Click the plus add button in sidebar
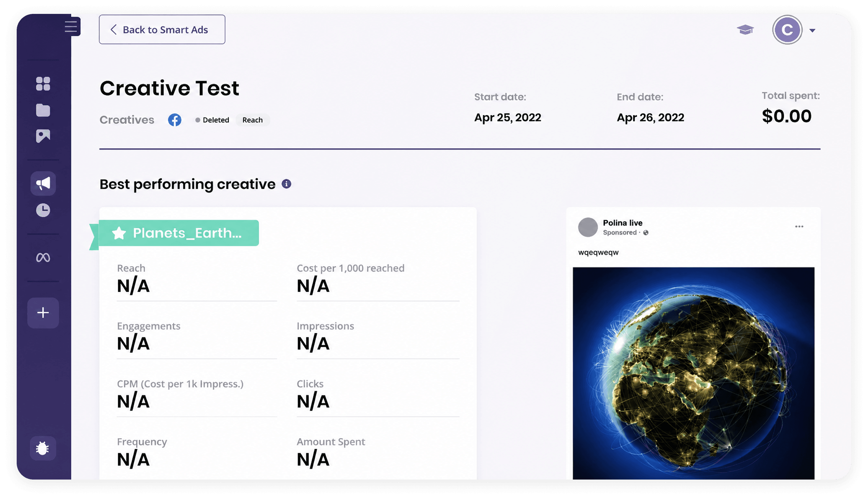Screen dimensions: 868x499 click(43, 313)
